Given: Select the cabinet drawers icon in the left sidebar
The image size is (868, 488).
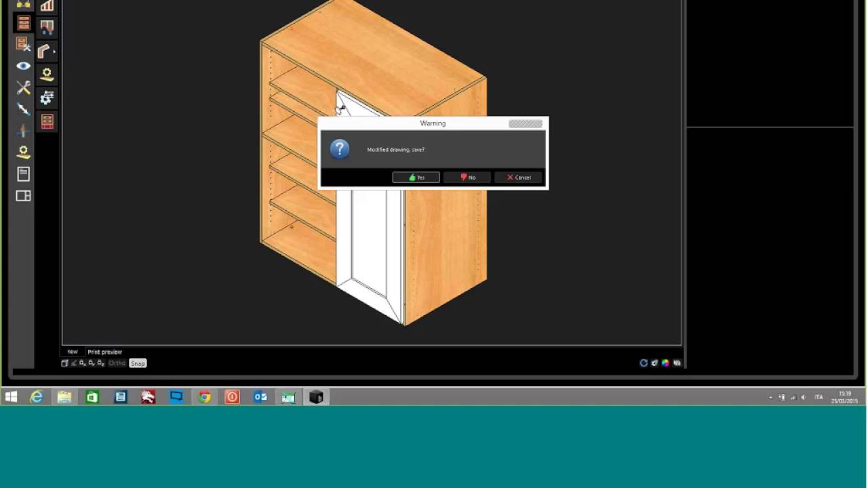Looking at the screenshot, I should click(x=24, y=23).
